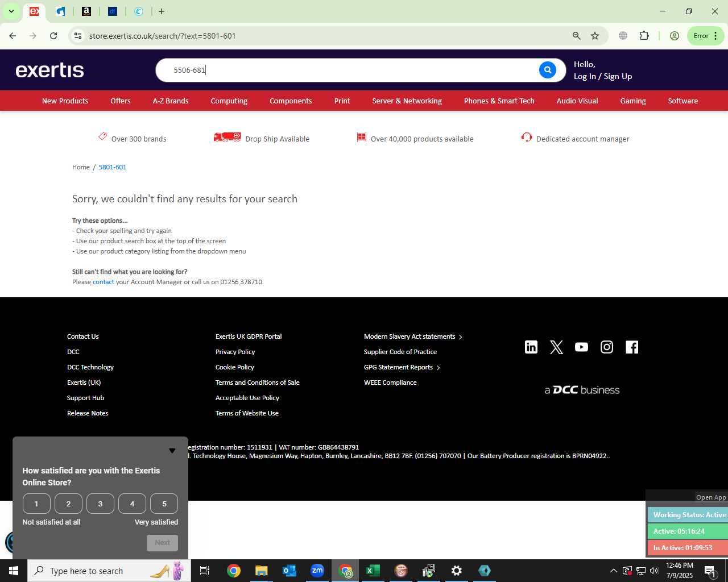Click the Windows Start button
Screen dimensions: 728x582
click(x=14, y=571)
